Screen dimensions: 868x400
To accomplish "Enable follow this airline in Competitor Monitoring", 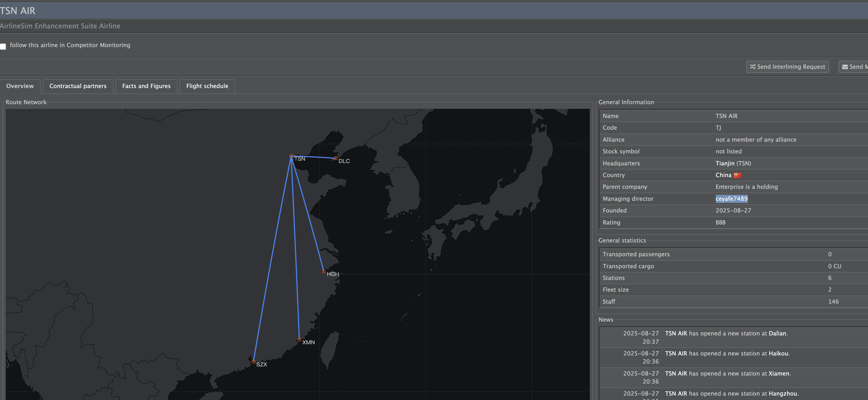I will click(3, 47).
